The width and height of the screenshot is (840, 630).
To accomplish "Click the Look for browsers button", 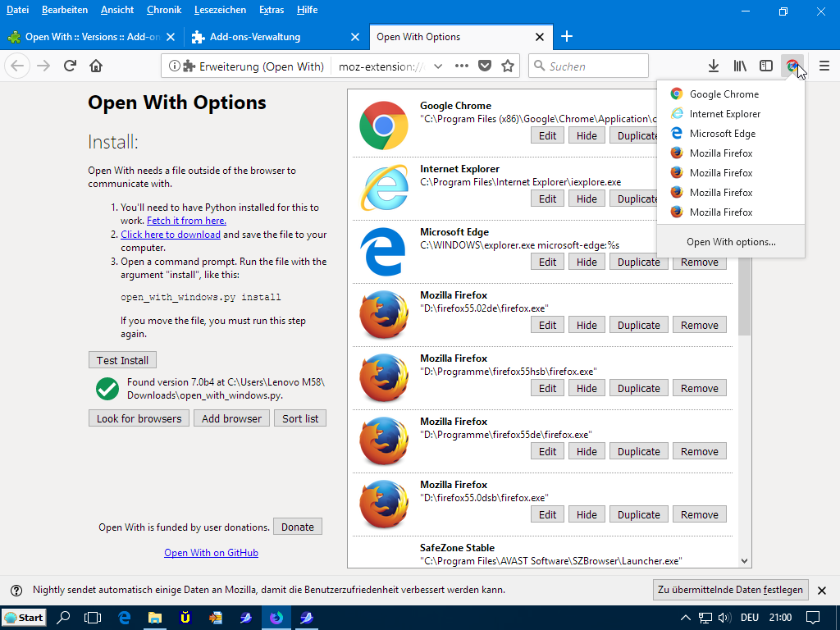I will [x=139, y=418].
